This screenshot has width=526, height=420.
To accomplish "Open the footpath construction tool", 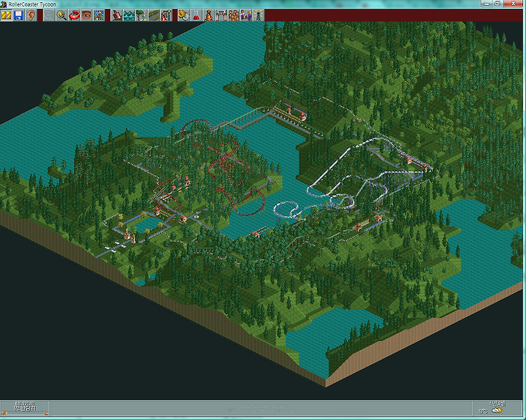I will [x=153, y=15].
